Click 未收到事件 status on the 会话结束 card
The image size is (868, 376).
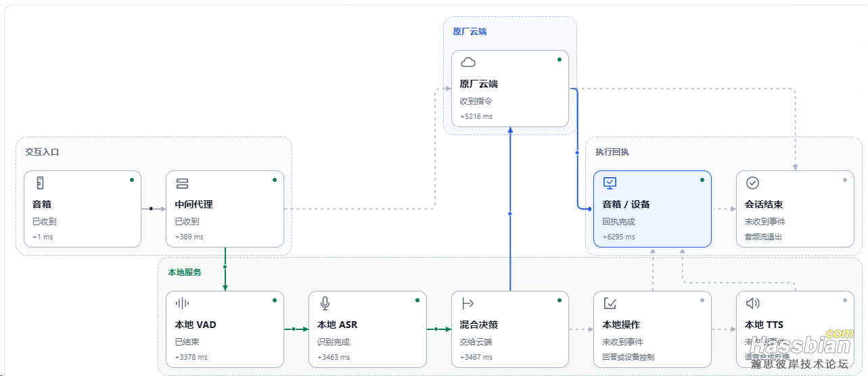coord(765,221)
